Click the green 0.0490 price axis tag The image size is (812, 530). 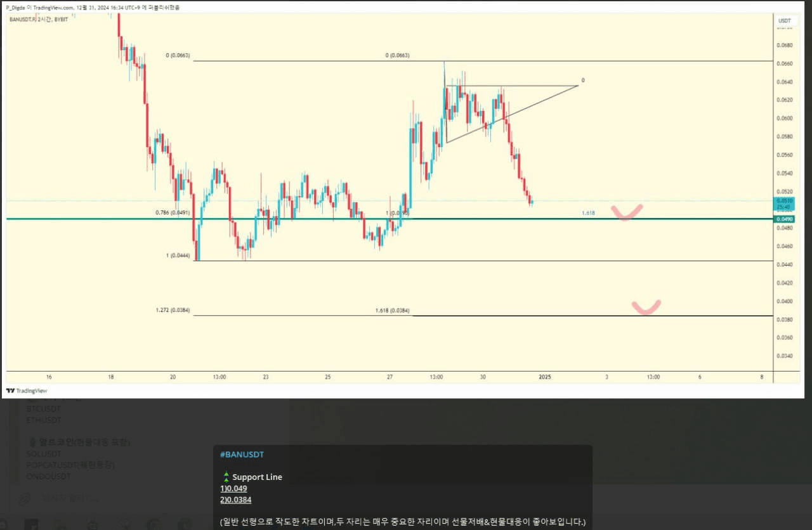[x=784, y=219]
